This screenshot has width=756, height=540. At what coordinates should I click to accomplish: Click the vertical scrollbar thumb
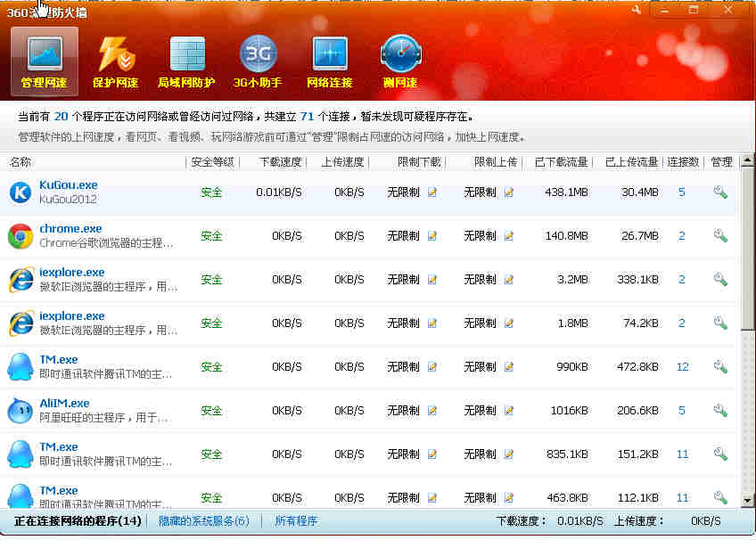pyautogui.click(x=748, y=249)
